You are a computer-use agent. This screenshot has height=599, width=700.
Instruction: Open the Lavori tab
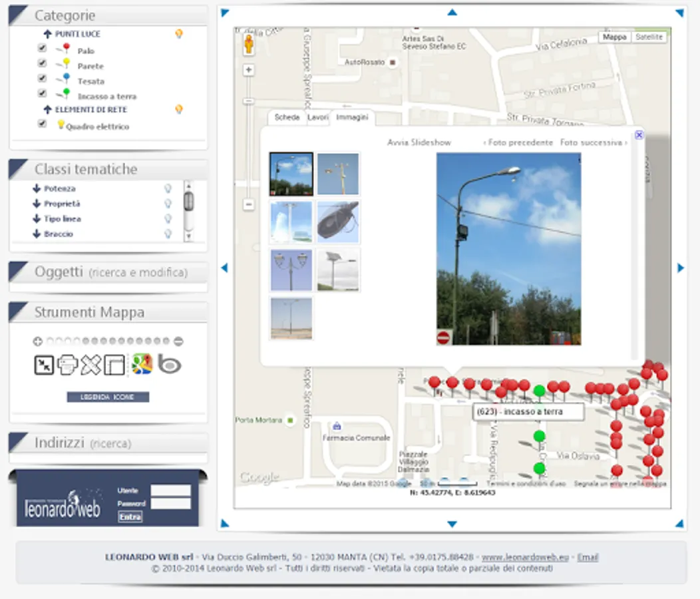coord(318,118)
